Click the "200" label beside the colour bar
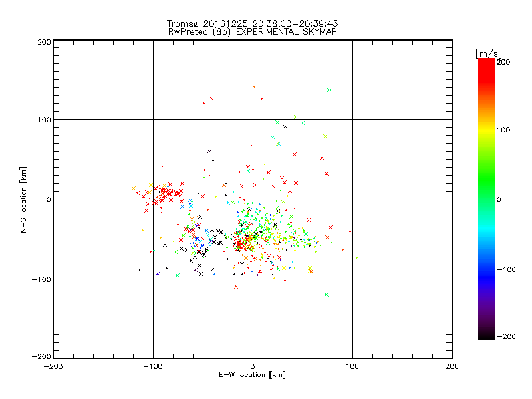The image size is (532, 399). (503, 62)
